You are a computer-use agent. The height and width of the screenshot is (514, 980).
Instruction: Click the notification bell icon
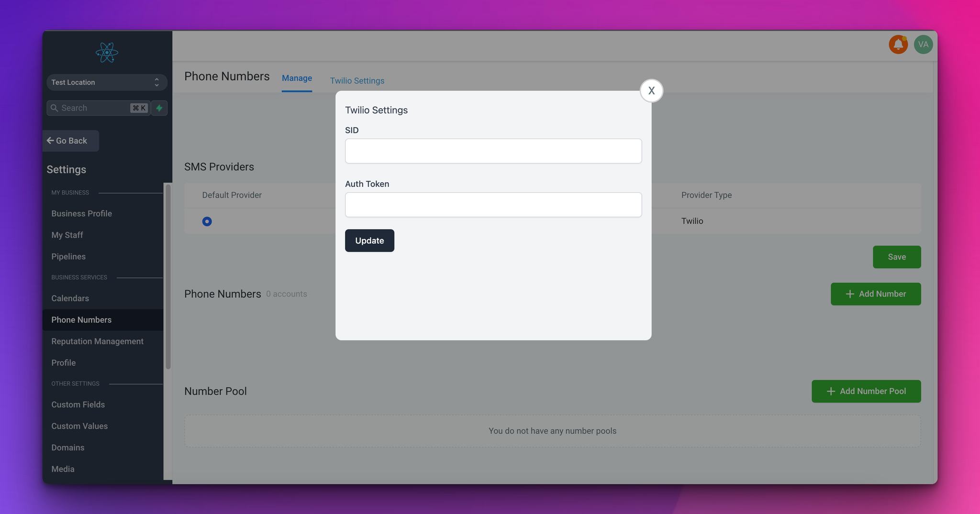pos(898,44)
